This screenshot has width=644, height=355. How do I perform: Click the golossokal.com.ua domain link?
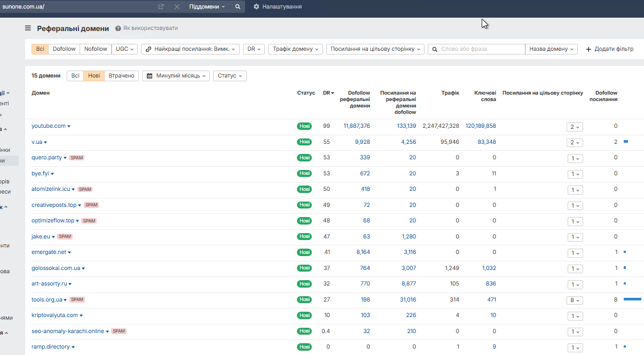pos(56,268)
